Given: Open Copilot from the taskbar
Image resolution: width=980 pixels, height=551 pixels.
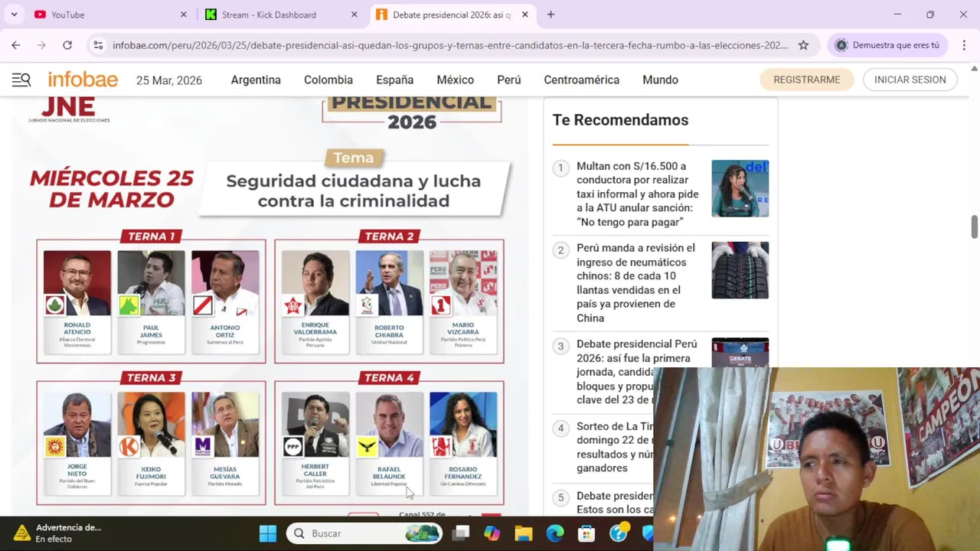Looking at the screenshot, I should click(x=492, y=533).
